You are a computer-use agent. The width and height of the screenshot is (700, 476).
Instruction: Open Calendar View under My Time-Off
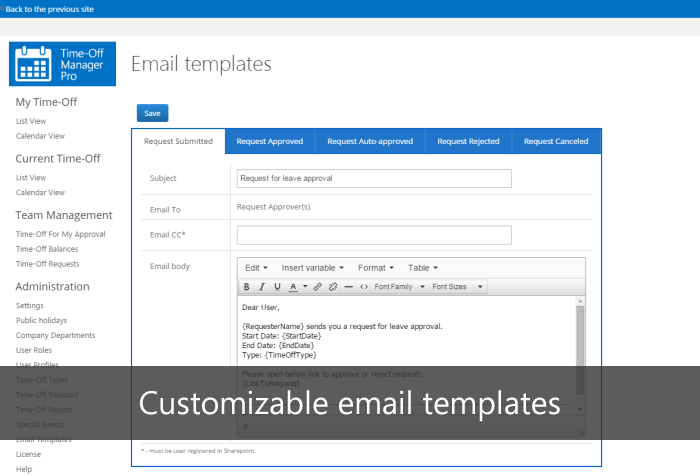coord(40,136)
